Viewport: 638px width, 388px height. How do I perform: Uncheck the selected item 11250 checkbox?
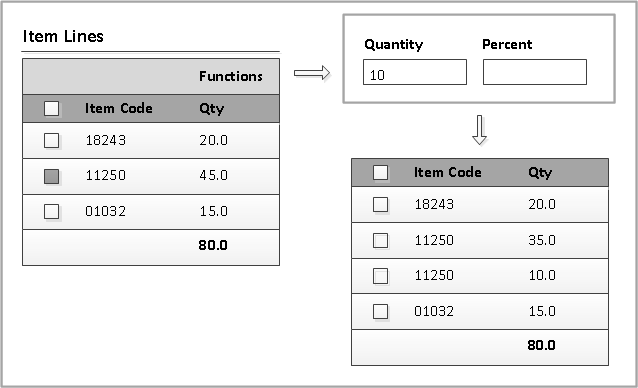tap(52, 177)
